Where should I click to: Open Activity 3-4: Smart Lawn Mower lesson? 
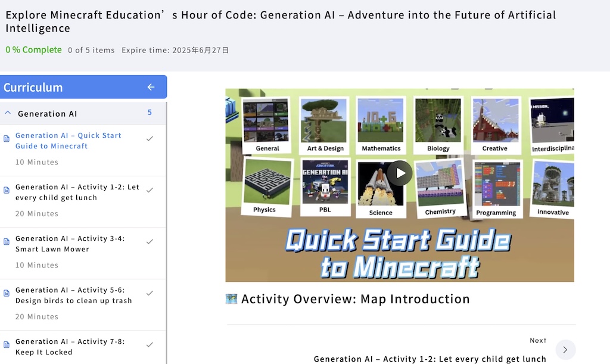[70, 244]
